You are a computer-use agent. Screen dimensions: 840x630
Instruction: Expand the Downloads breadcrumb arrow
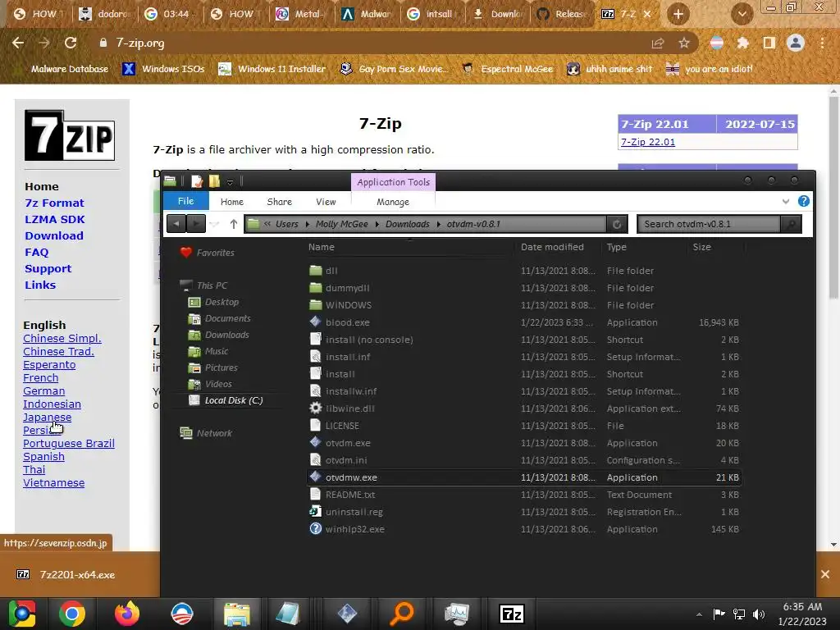point(438,224)
